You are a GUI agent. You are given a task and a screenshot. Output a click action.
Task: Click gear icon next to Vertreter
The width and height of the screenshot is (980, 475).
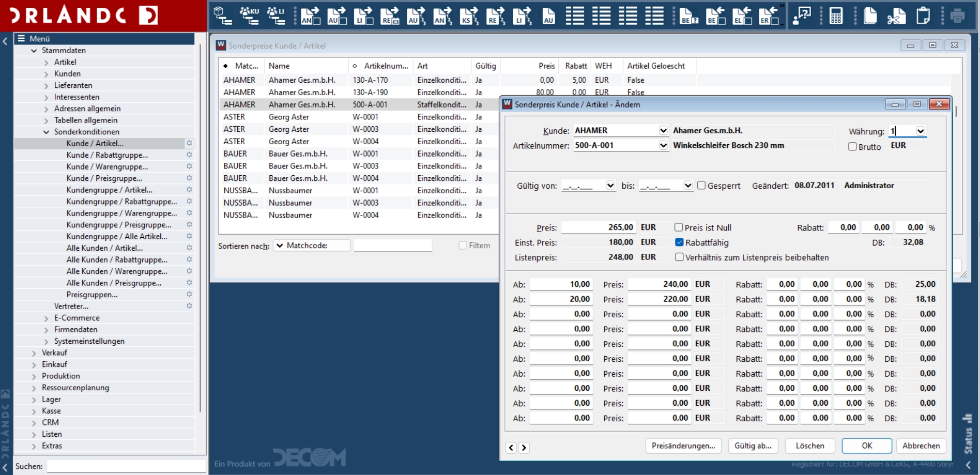(189, 306)
